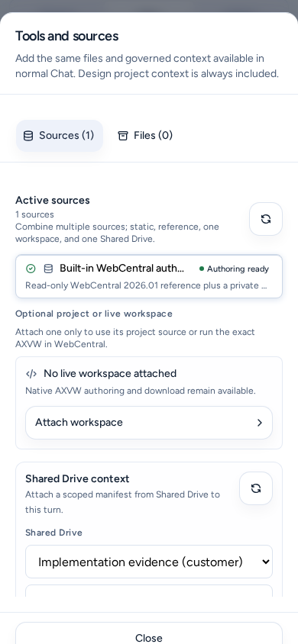The height and width of the screenshot is (644, 298).
Task: Select the Built-in WebCentral authoring source card
Action: click(x=149, y=276)
